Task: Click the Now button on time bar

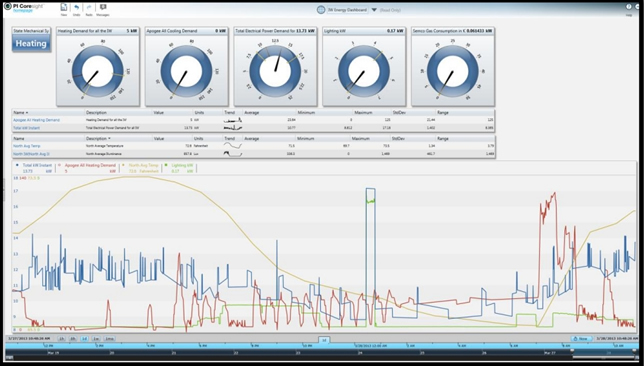Action: point(581,339)
